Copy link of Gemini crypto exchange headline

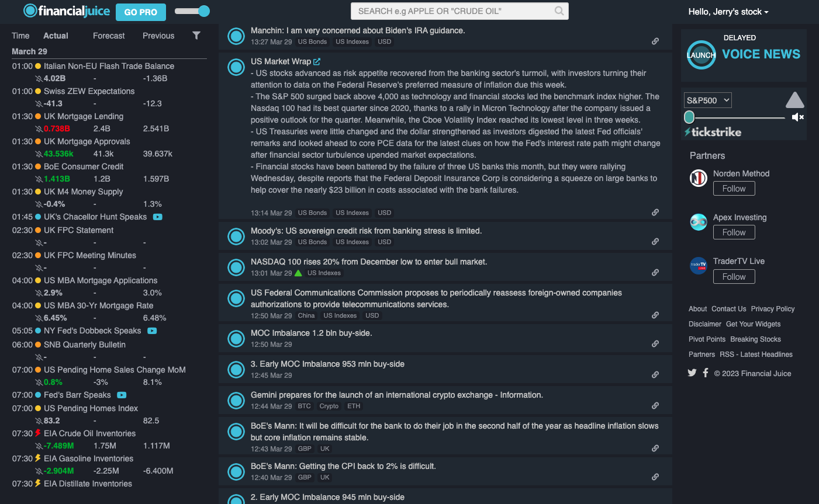pyautogui.click(x=655, y=406)
